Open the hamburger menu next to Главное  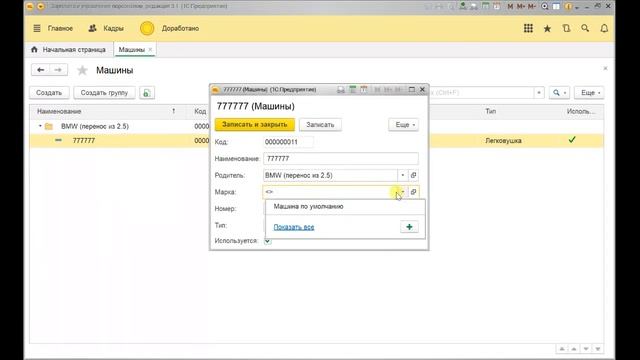(x=37, y=28)
